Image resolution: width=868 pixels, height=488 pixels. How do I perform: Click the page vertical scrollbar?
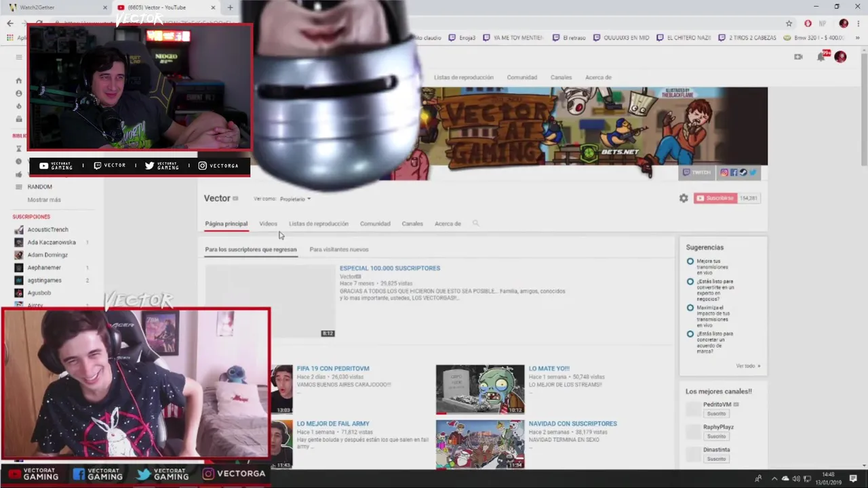[x=863, y=108]
